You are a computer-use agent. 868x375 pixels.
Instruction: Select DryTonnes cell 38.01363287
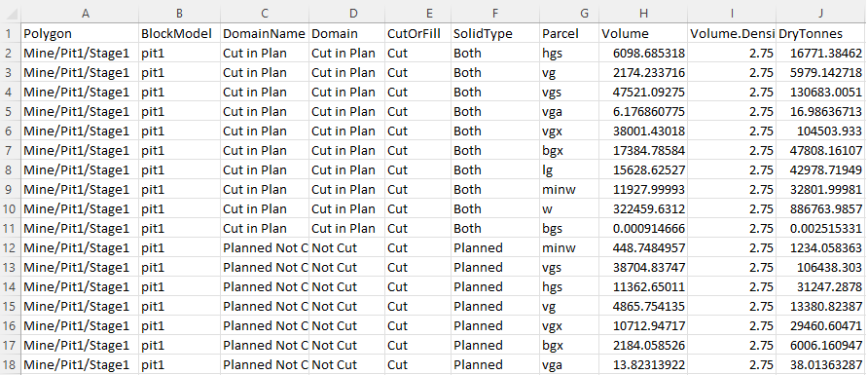point(821,364)
